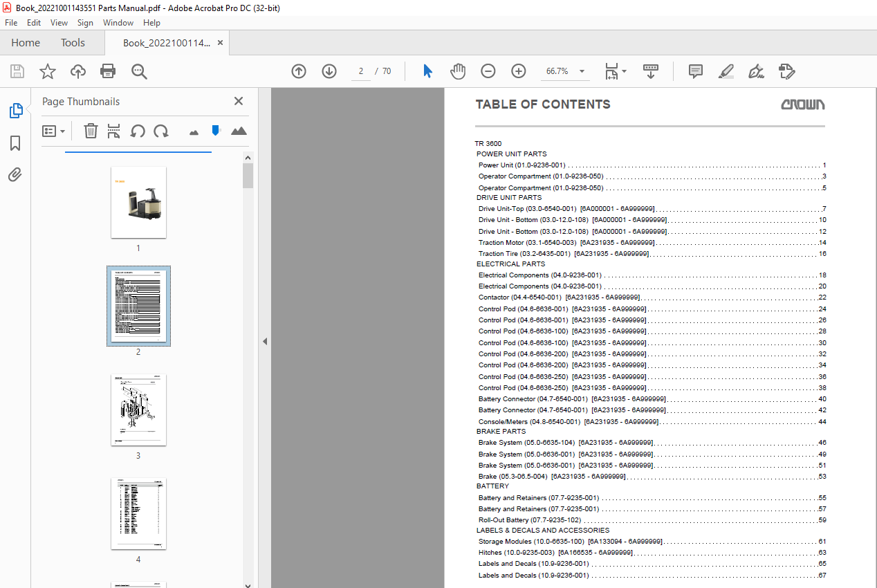Zoom out with the minus icon
The image size is (877, 588).
coord(488,71)
